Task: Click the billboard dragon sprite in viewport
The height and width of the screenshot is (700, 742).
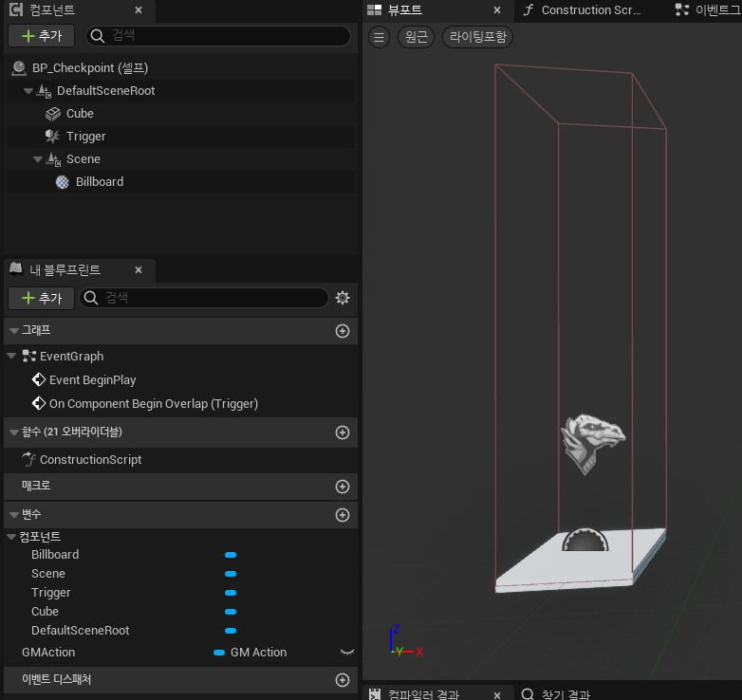Action: coord(592,442)
